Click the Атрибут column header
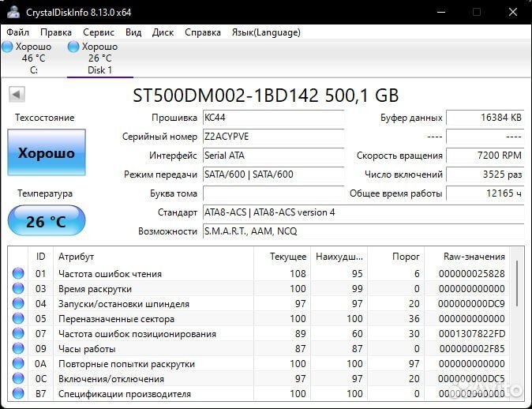Image resolution: width=532 pixels, height=409 pixels. coord(153,257)
